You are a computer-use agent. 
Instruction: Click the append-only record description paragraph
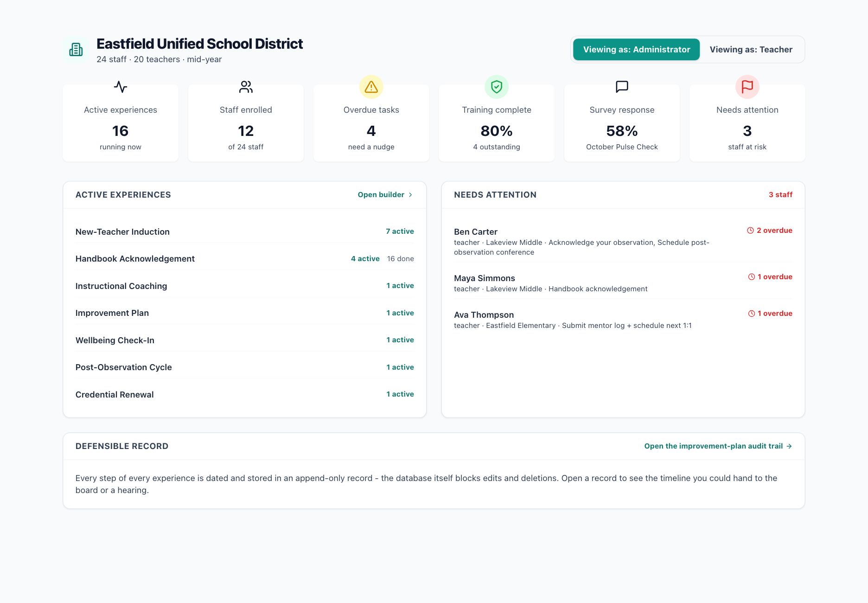(427, 484)
